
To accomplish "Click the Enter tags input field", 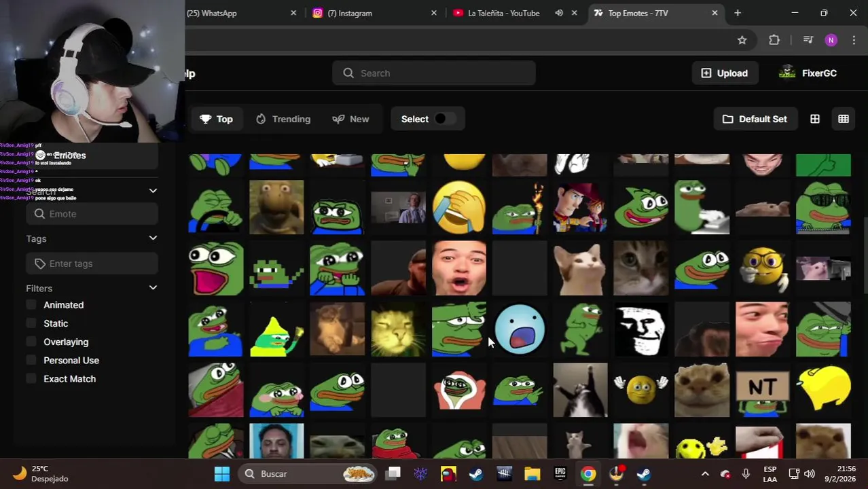I will (x=92, y=264).
